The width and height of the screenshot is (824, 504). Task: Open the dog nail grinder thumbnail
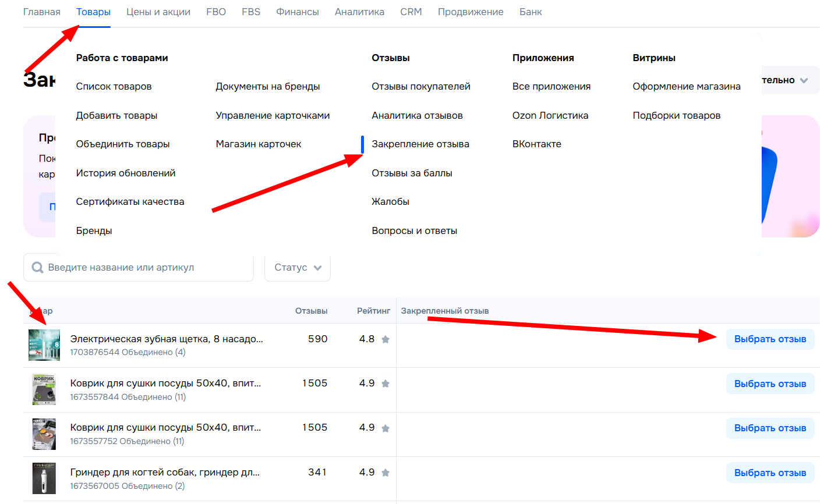(44, 478)
